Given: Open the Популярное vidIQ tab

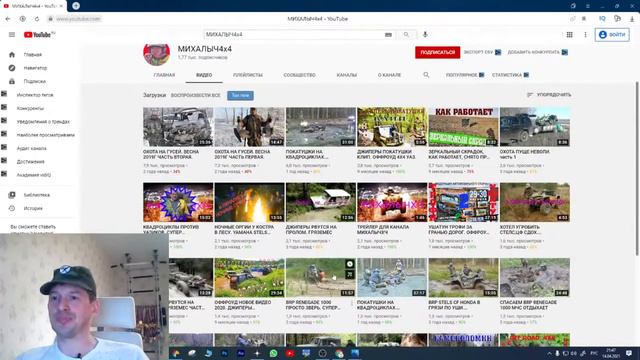Looking at the screenshot, I should click(465, 75).
